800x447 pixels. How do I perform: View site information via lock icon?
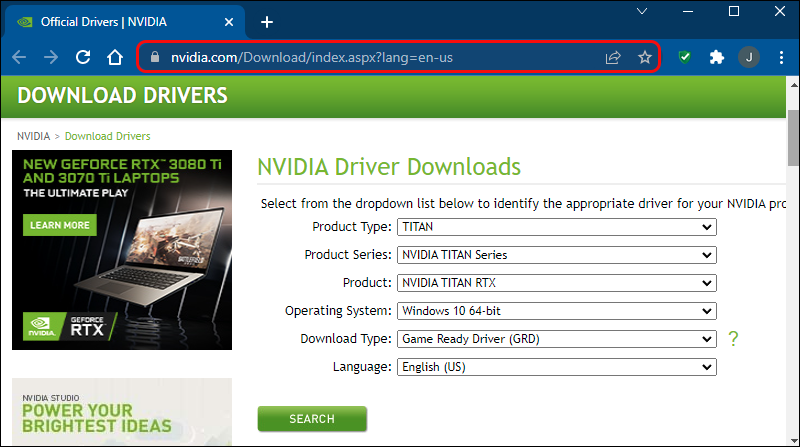tap(155, 57)
